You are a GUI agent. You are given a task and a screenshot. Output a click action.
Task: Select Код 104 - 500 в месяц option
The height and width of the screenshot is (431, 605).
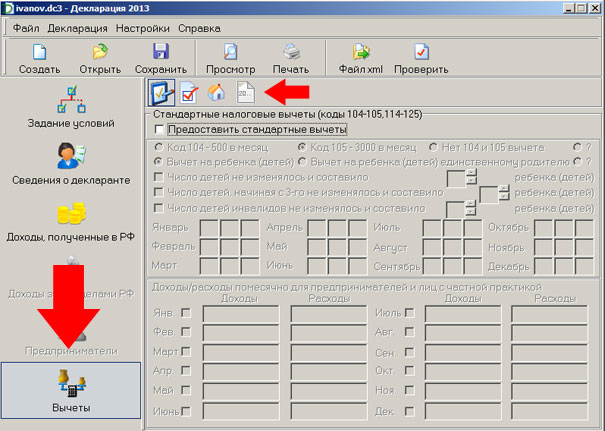[159, 147]
